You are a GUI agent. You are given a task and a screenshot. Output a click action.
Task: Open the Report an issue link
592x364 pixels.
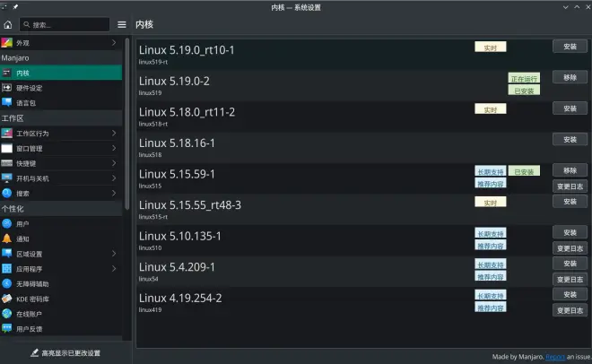tap(555, 357)
